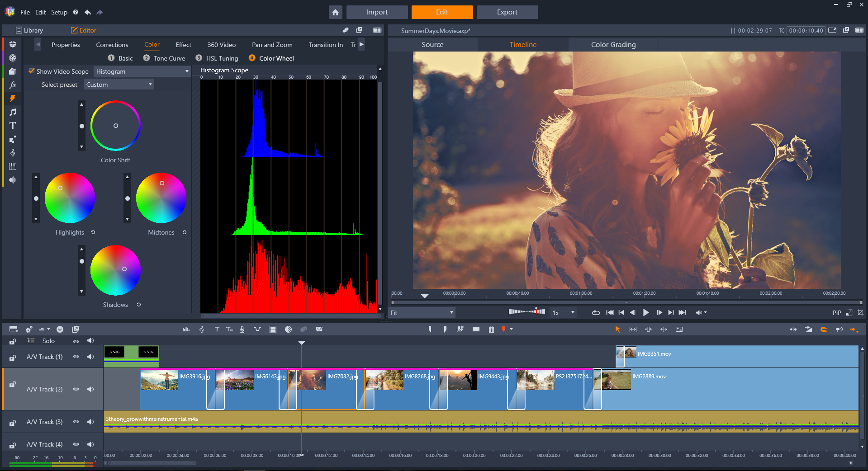Reset the Shadows color wheel
The height and width of the screenshot is (471, 868).
[138, 304]
